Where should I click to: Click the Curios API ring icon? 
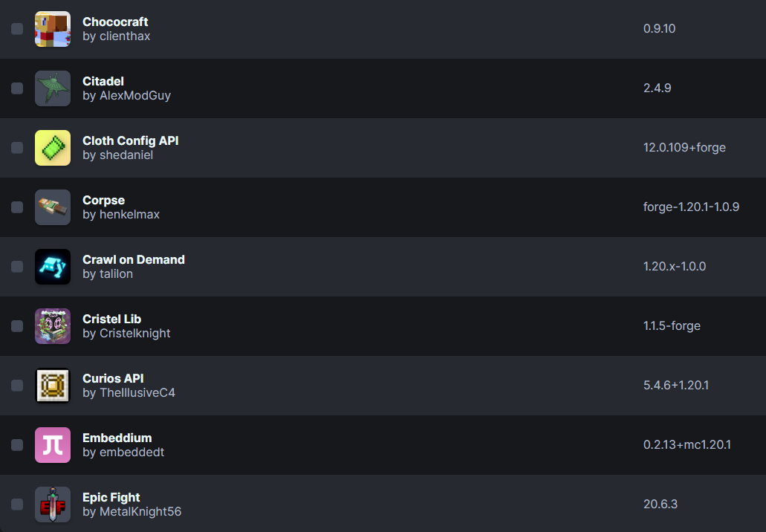click(53, 386)
